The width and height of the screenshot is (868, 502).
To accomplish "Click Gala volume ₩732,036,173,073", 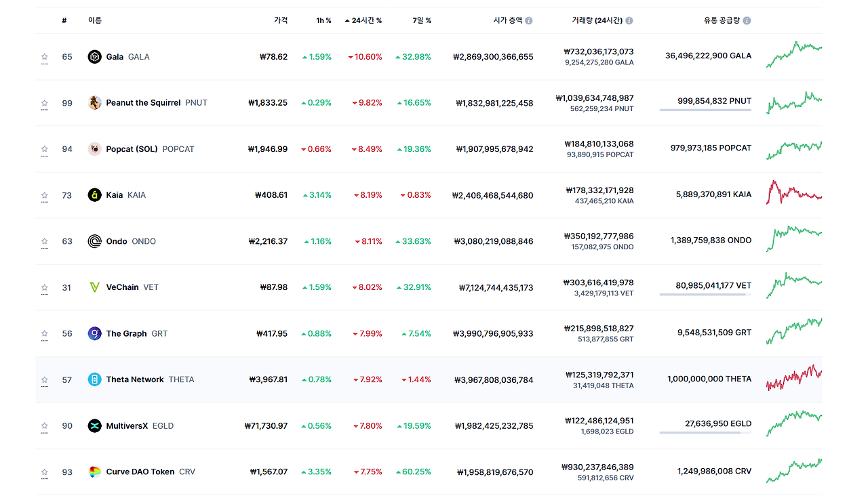I will click(599, 51).
